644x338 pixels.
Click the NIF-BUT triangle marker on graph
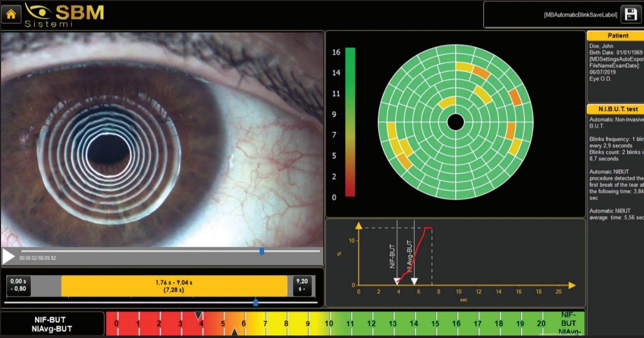[x=397, y=281]
